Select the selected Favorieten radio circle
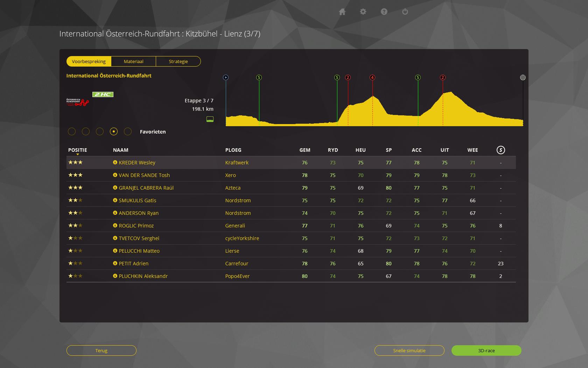588x368 pixels. point(114,131)
